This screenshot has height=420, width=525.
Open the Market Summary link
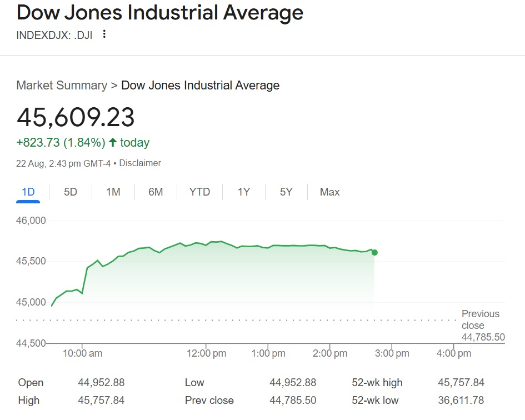tap(61, 85)
